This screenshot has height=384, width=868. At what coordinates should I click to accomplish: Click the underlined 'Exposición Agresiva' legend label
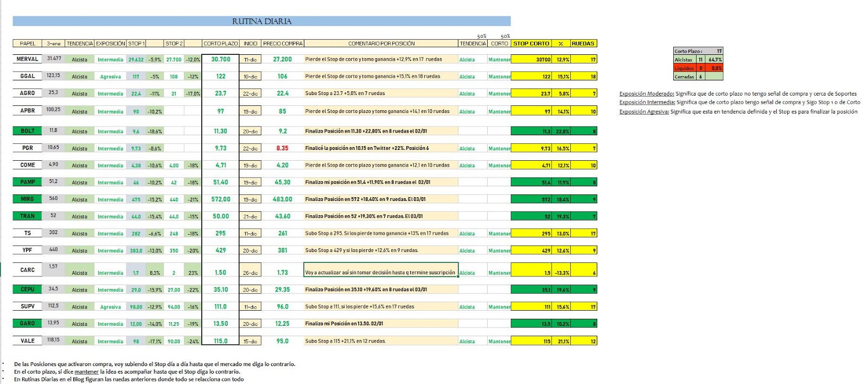pyautogui.click(x=644, y=111)
